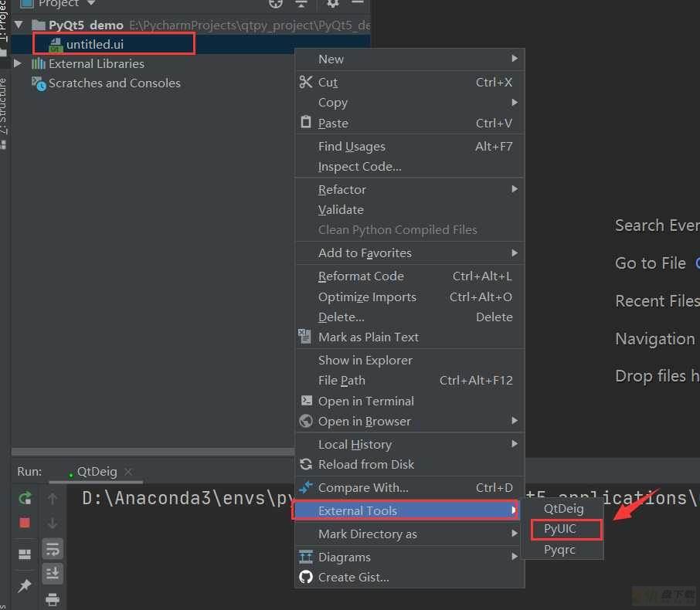Pin the Run tab with pin icon
Image resolution: width=700 pixels, height=610 pixels.
pyautogui.click(x=25, y=585)
